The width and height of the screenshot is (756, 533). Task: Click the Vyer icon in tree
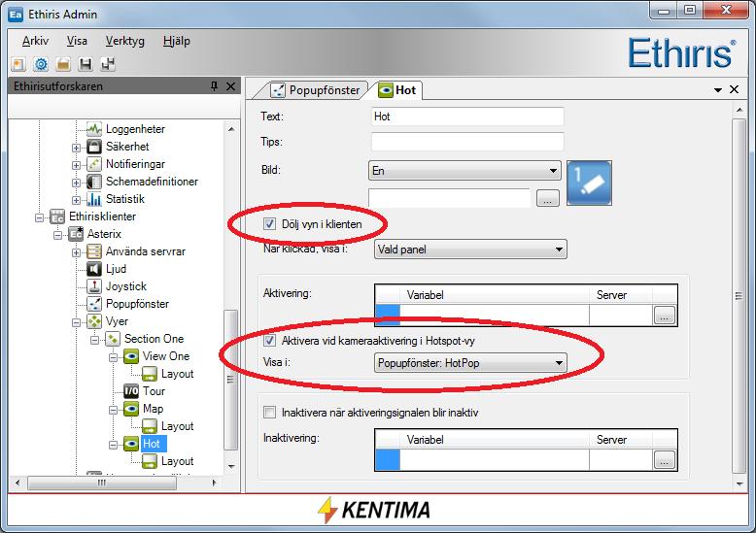point(94,321)
